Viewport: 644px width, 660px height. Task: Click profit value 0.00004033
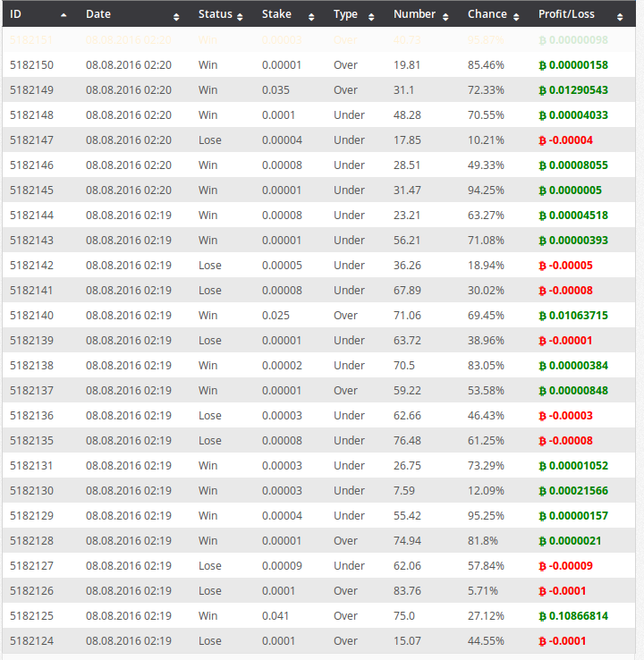pos(579,115)
